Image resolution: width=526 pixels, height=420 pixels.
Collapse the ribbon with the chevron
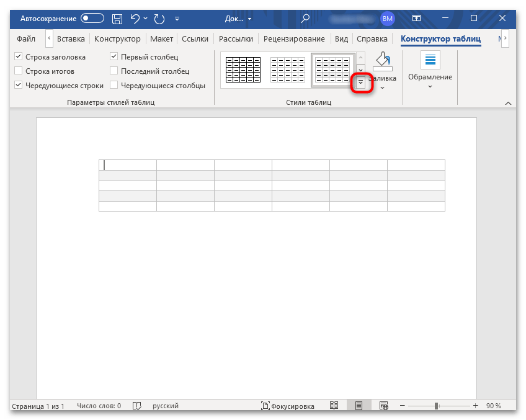click(508, 103)
